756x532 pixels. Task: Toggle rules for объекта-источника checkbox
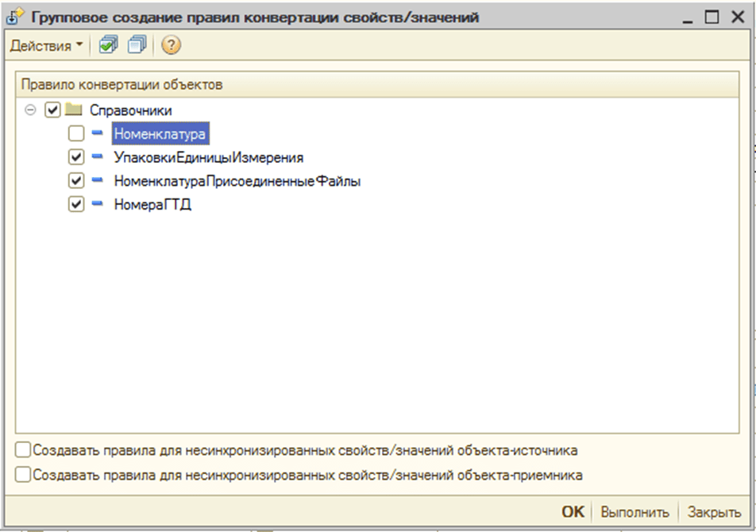[x=23, y=450]
